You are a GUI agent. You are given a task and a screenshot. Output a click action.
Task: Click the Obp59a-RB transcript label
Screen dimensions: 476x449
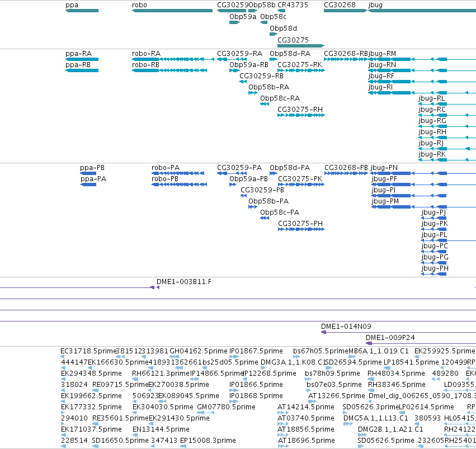coord(249,65)
